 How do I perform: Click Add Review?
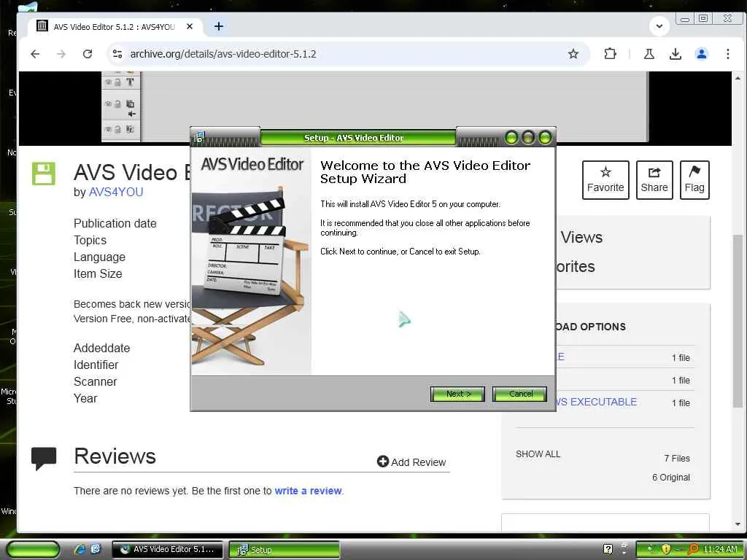(x=411, y=462)
